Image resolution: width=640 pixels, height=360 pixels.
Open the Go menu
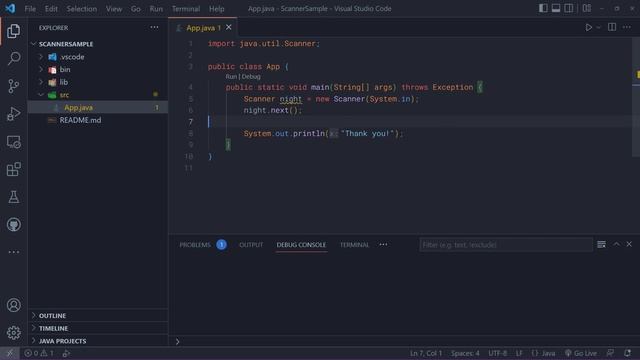(x=136, y=9)
